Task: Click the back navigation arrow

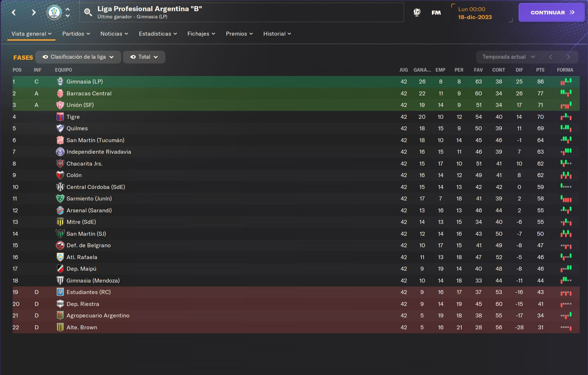Action: point(14,13)
